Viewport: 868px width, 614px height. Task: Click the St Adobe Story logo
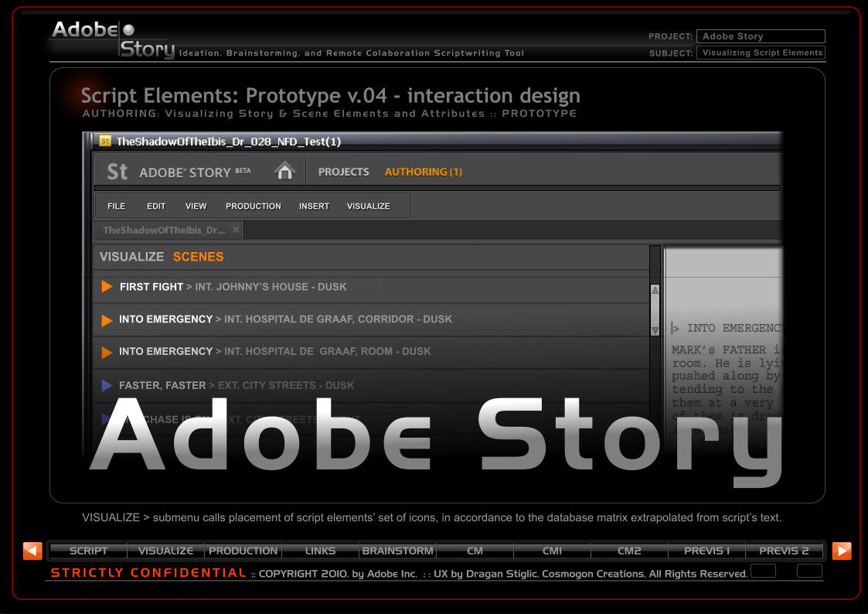(x=179, y=172)
